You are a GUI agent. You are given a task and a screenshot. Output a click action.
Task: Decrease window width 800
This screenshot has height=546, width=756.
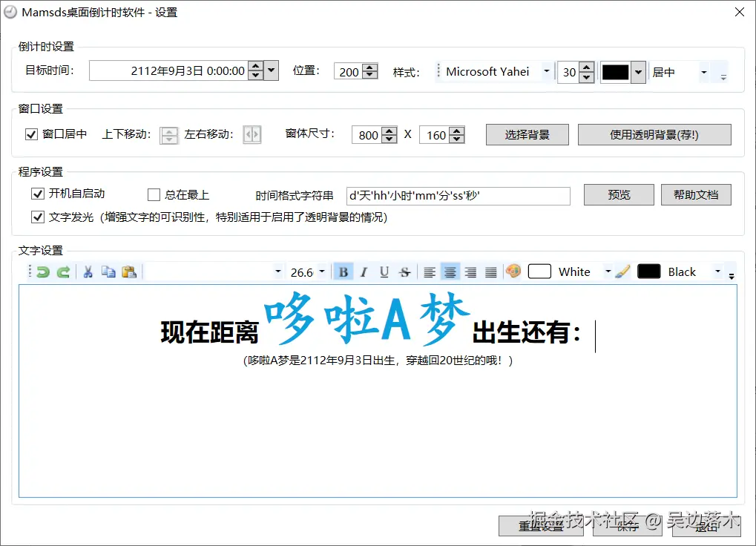tap(389, 139)
